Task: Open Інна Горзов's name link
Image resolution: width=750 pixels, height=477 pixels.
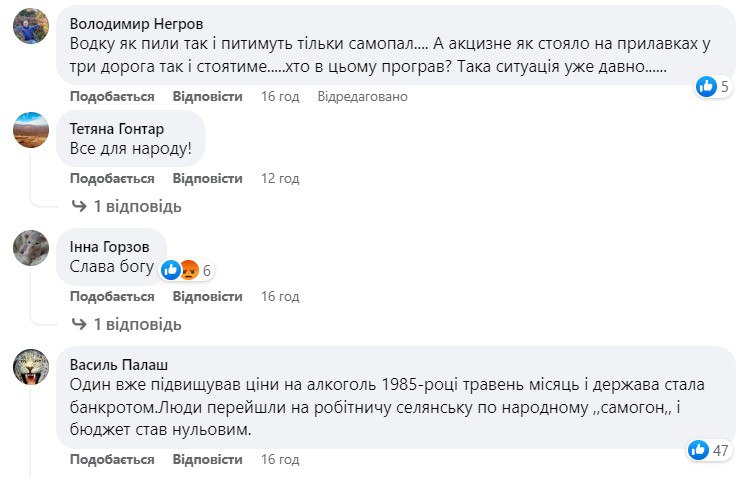Action: [x=108, y=246]
